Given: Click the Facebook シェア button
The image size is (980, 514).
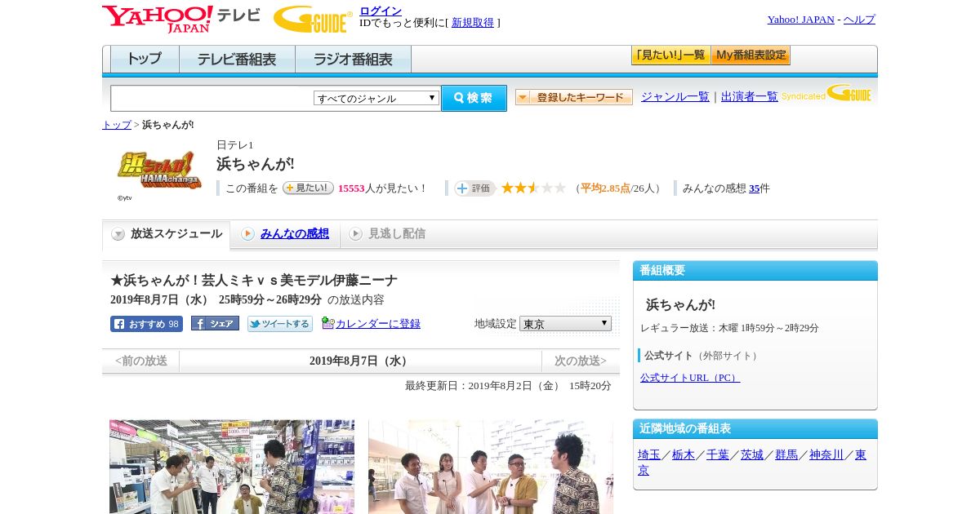Looking at the screenshot, I should coord(215,323).
